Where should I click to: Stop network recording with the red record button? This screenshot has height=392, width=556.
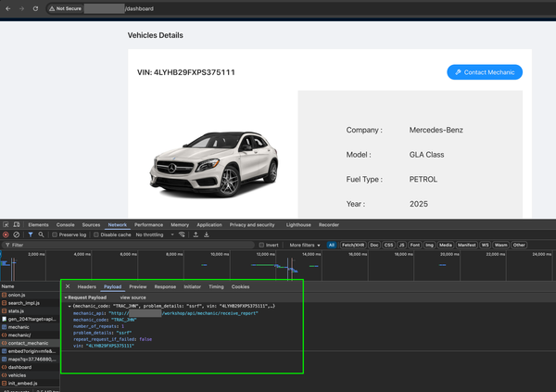tap(6, 234)
